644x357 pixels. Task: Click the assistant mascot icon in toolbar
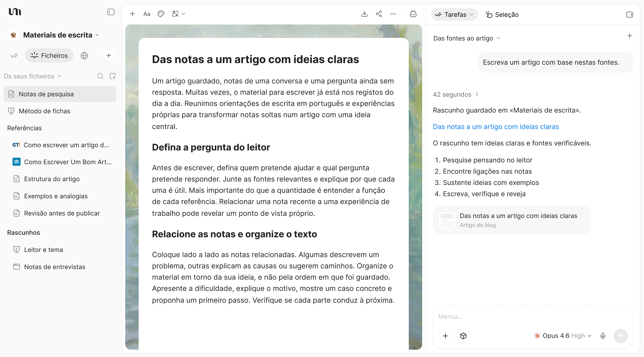tap(413, 14)
